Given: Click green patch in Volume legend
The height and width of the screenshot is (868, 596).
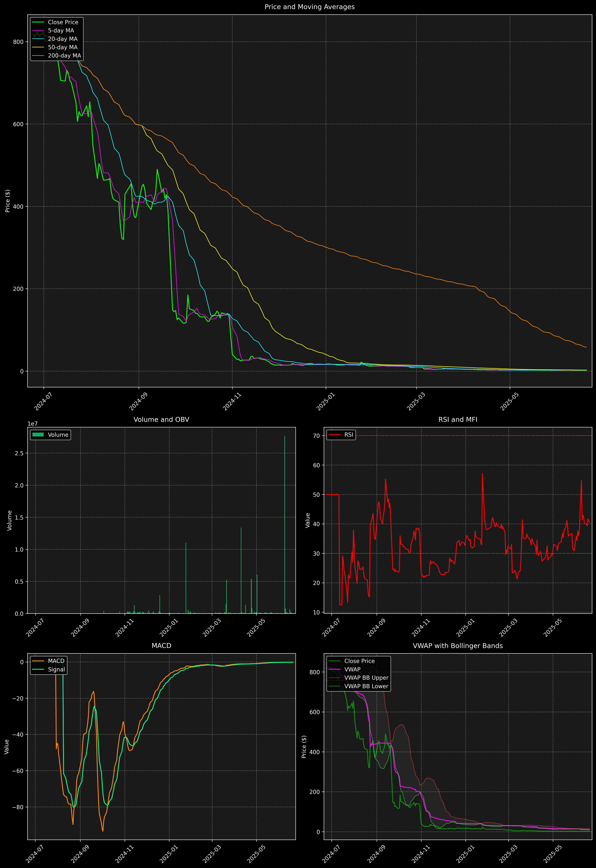Looking at the screenshot, I should point(38,435).
